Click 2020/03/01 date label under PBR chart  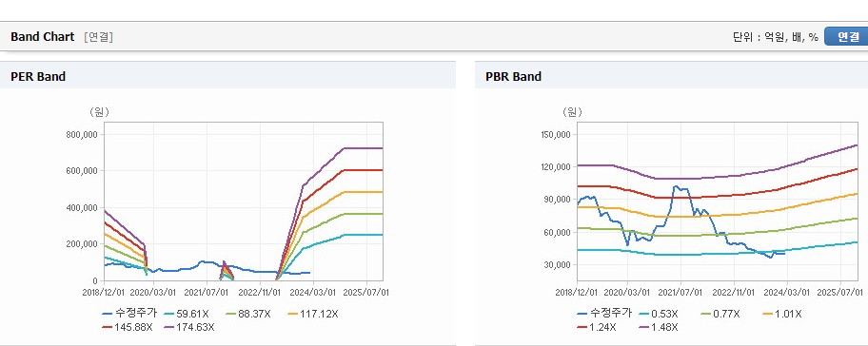tap(628, 292)
